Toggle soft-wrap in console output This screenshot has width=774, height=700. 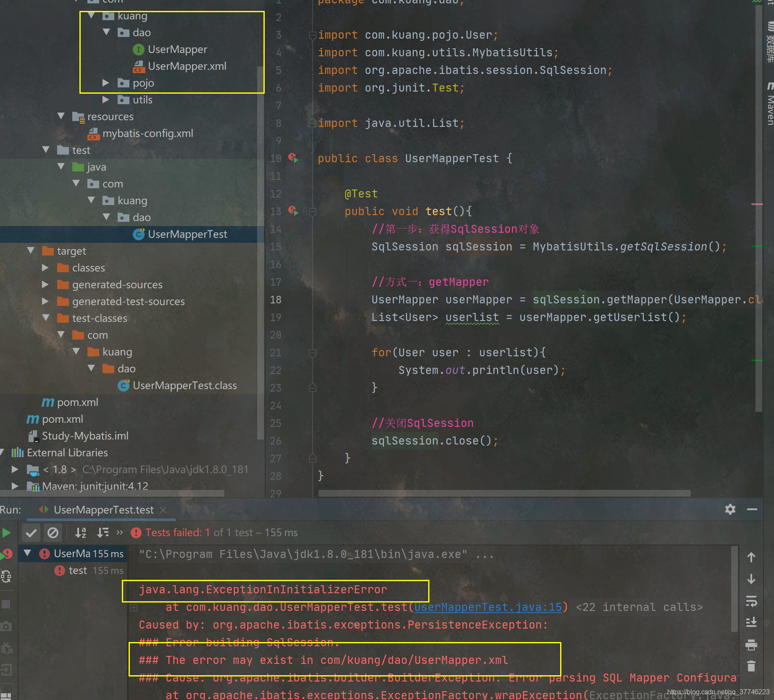[751, 601]
